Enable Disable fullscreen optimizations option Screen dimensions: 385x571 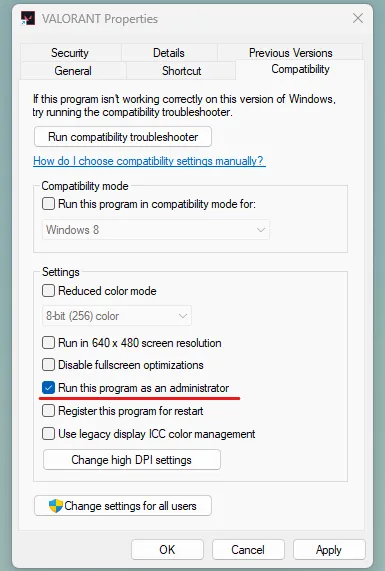click(48, 365)
